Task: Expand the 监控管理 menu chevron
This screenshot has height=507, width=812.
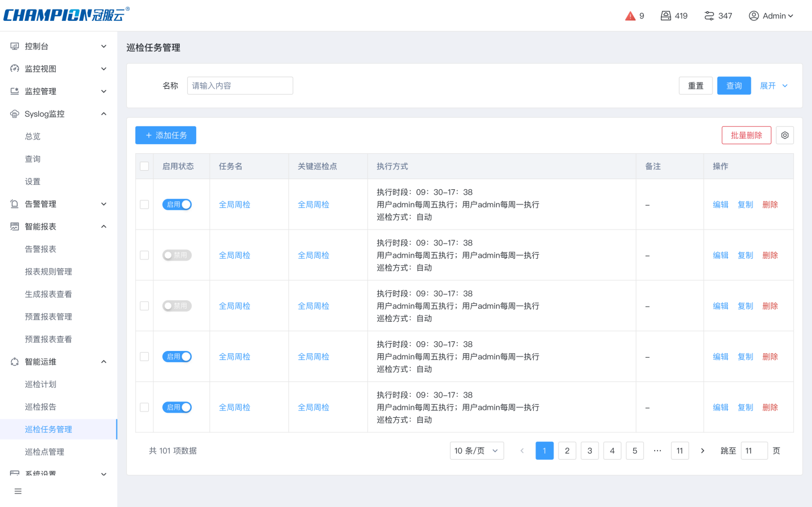Action: click(103, 91)
